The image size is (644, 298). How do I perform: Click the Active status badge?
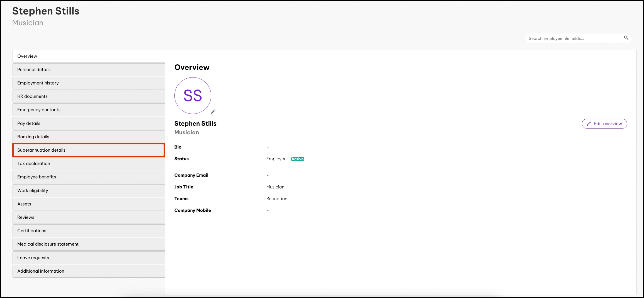(297, 159)
